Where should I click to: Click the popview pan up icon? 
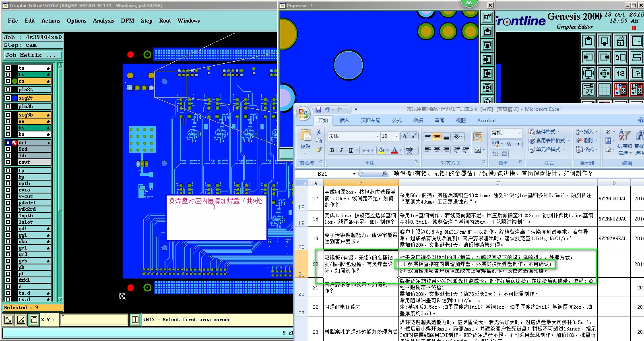click(487, 31)
